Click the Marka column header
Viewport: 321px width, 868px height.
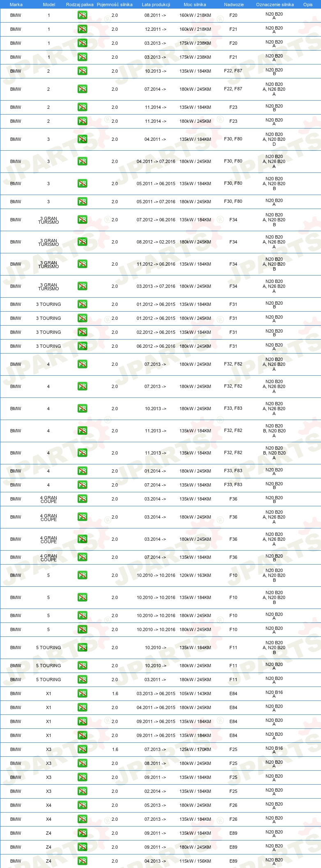[x=16, y=5]
